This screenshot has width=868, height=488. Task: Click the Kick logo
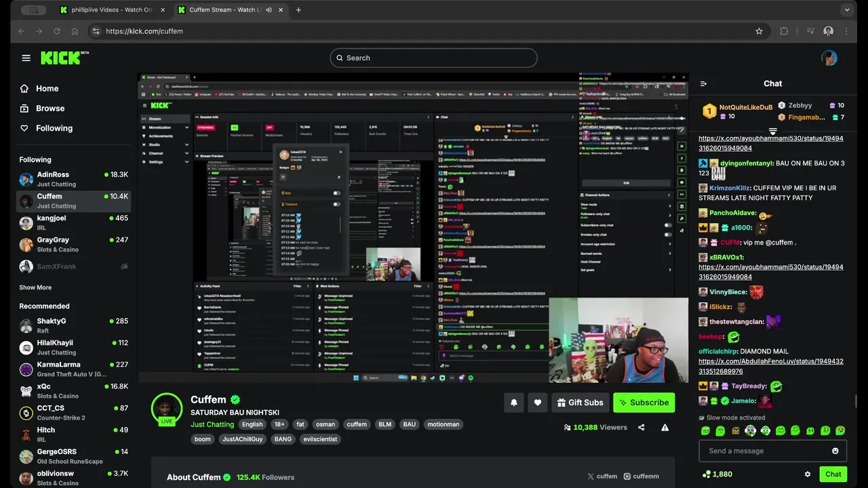pos(64,58)
